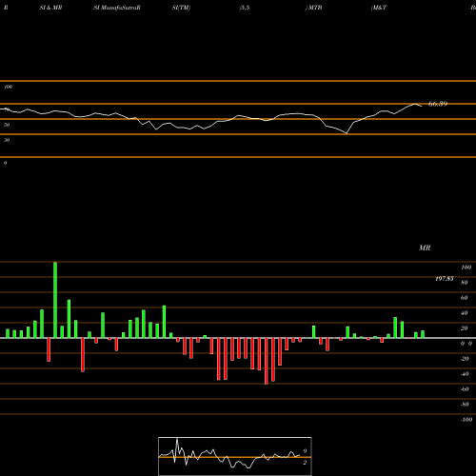The width and height of the screenshot is (476, 476).
Task: Click the 'MR' panel title
Action: tap(425, 248)
